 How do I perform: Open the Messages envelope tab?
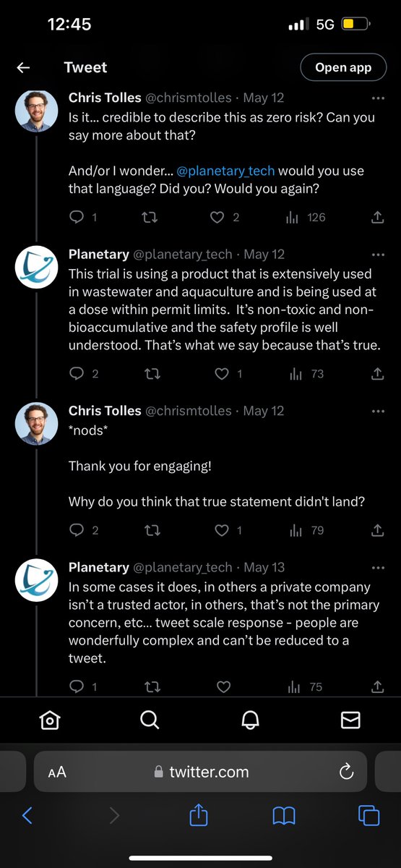350,720
